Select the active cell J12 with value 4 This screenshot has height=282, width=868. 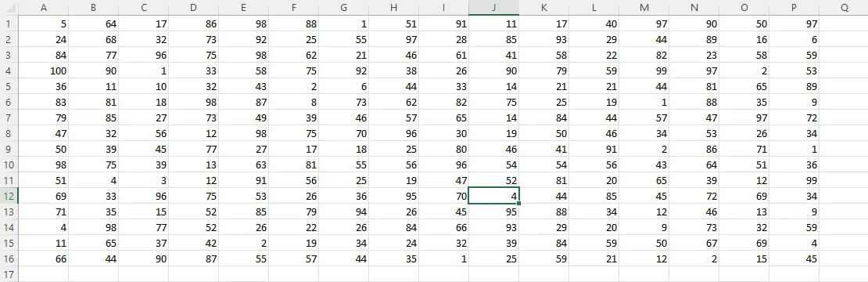click(493, 196)
